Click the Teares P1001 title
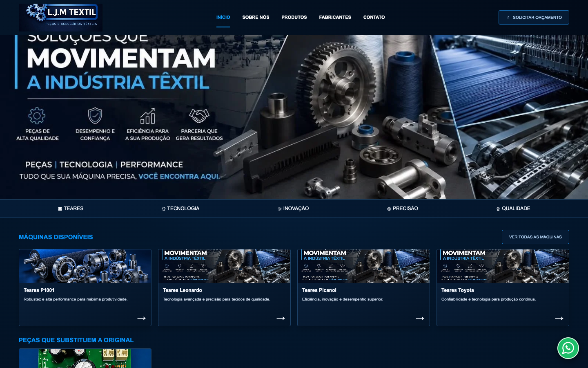The width and height of the screenshot is (588, 368). pyautogui.click(x=39, y=290)
